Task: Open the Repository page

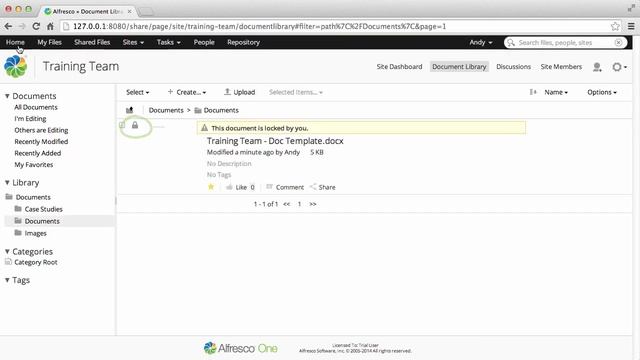Action: coord(243,42)
